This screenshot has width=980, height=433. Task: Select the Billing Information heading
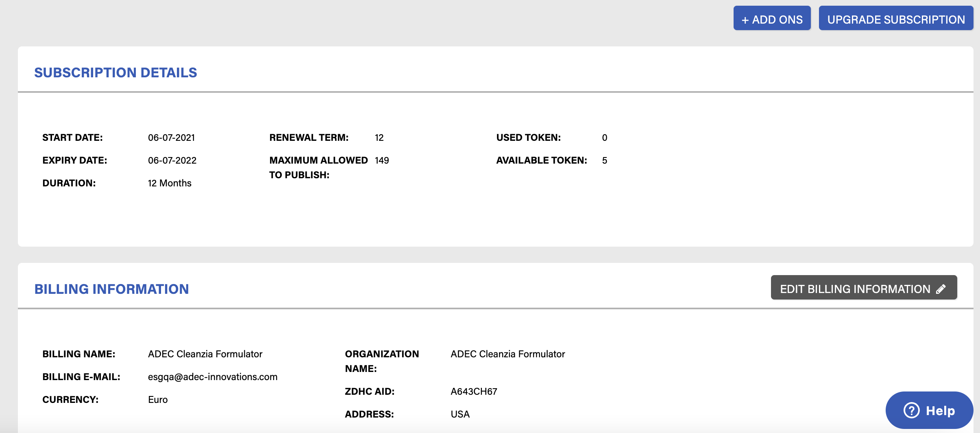(x=111, y=289)
